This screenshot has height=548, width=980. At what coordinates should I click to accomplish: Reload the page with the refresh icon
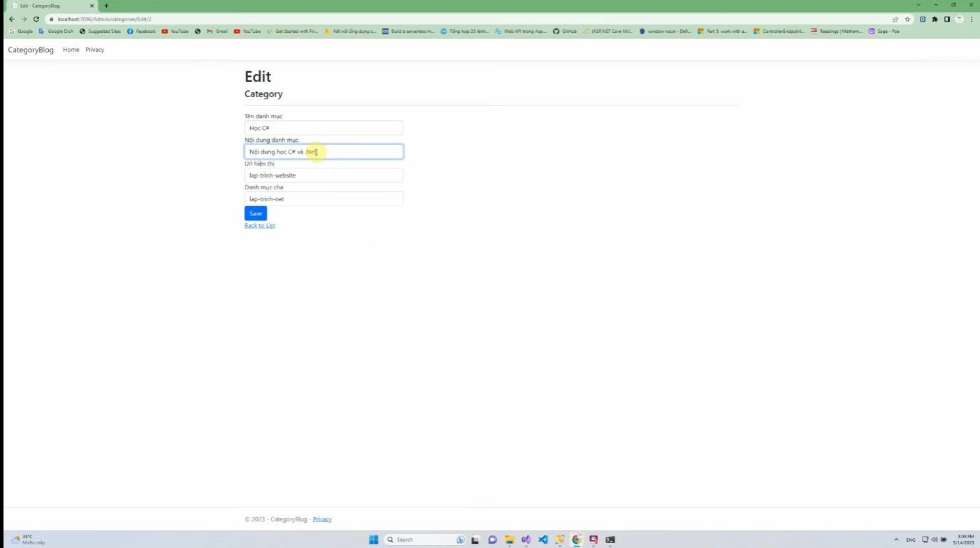coord(36,19)
